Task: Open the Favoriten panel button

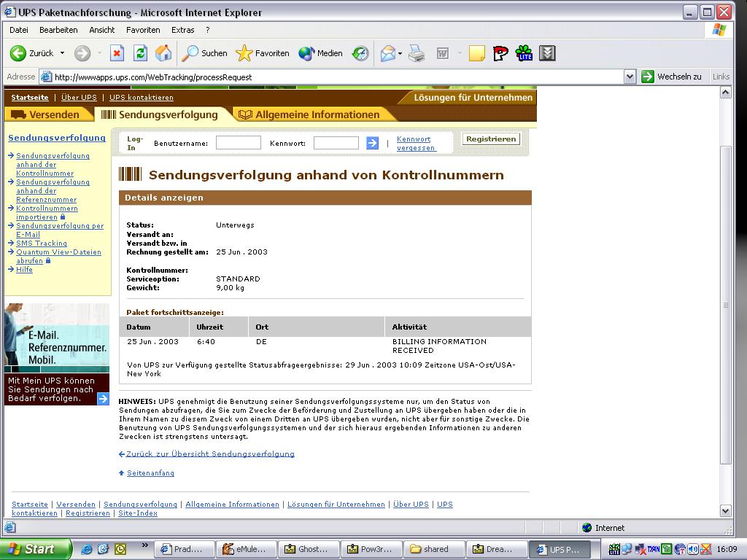Action: (x=263, y=53)
